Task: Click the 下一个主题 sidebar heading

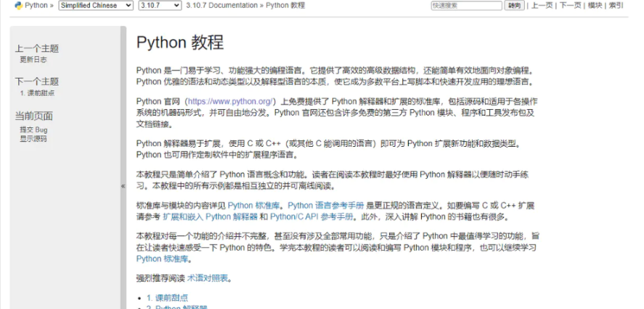Action: 37,81
